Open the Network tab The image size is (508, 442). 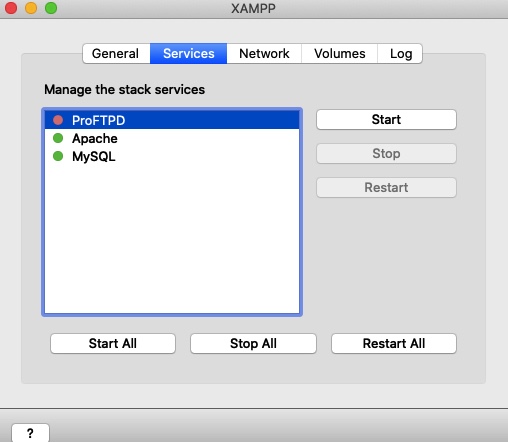click(x=264, y=53)
